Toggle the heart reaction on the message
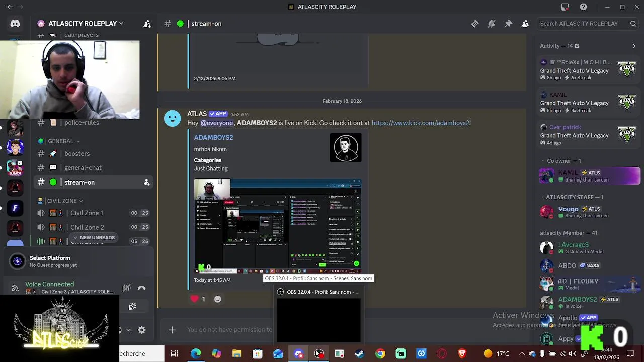Screen dimensions: 644x362 [198, 299]
